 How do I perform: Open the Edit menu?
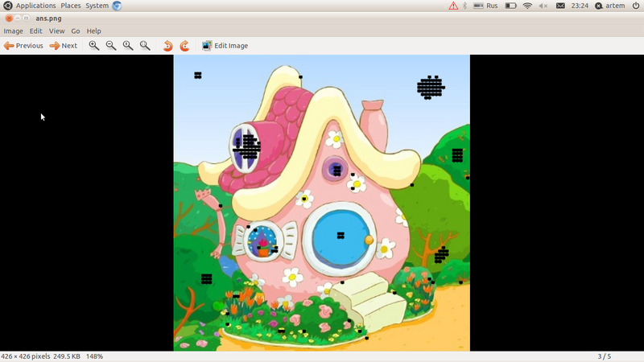(35, 31)
